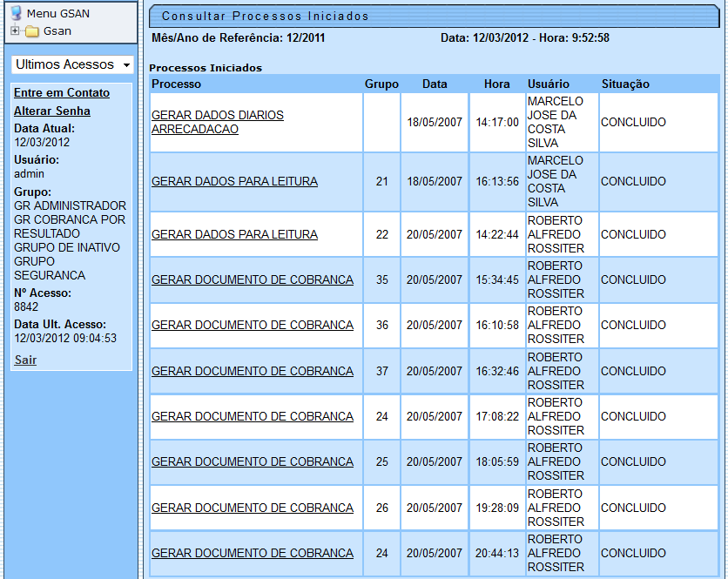This screenshot has height=579, width=728.
Task: Click Sair to log out
Action: tap(24, 360)
